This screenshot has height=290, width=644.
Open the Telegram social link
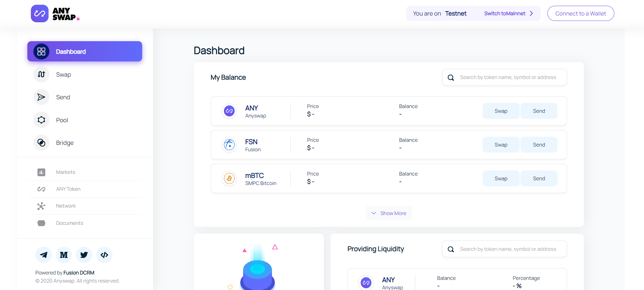[44, 255]
